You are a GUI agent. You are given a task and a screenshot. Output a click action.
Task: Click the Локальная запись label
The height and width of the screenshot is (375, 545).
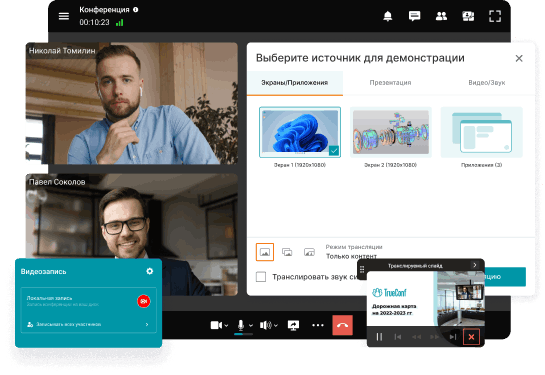49,298
